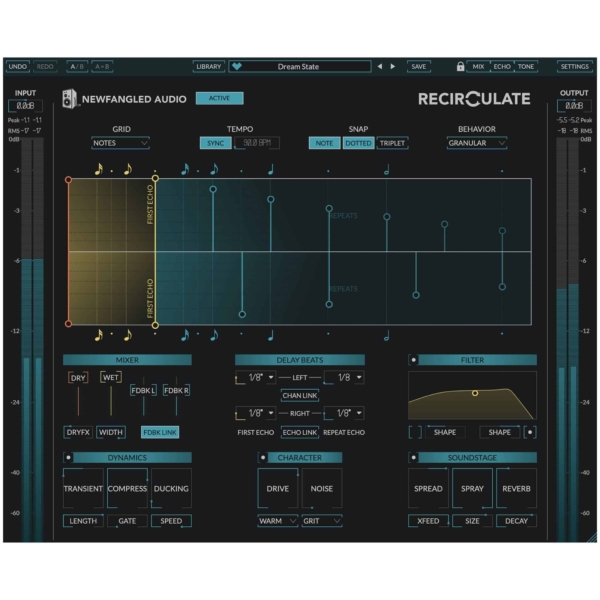
Task: Click the orange dry signal top handle
Action: click(68, 179)
